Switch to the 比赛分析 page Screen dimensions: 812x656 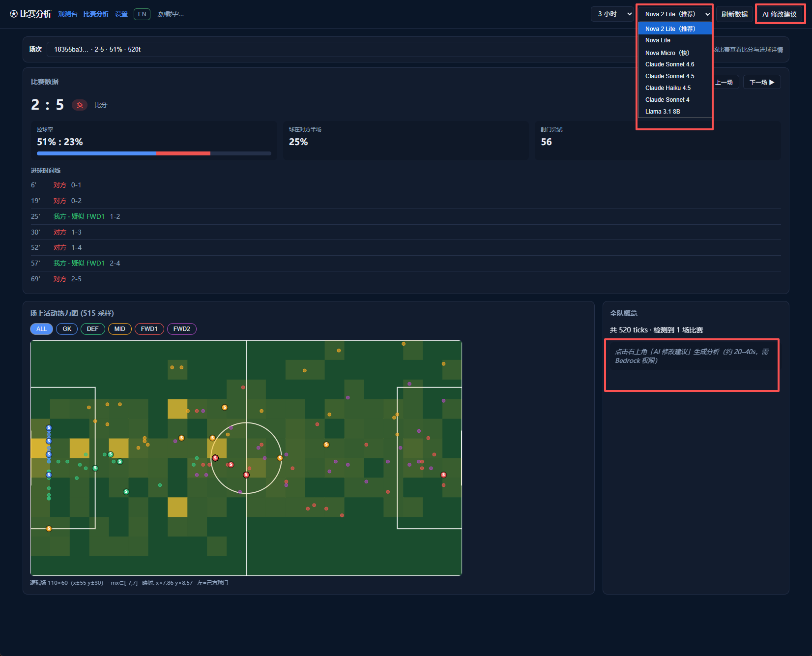96,14
